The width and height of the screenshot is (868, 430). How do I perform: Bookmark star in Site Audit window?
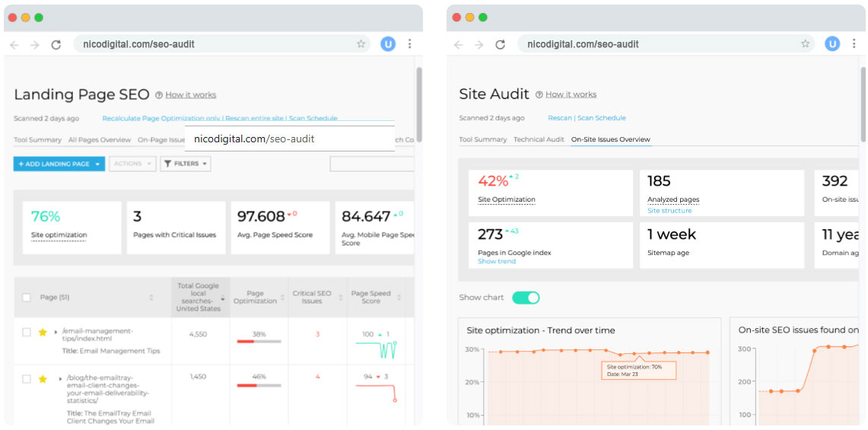[806, 44]
